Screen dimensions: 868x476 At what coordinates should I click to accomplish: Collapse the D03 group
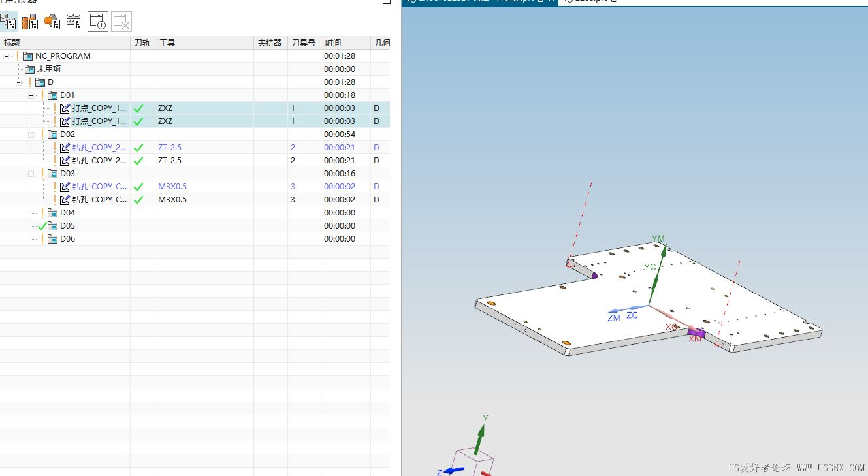click(31, 174)
